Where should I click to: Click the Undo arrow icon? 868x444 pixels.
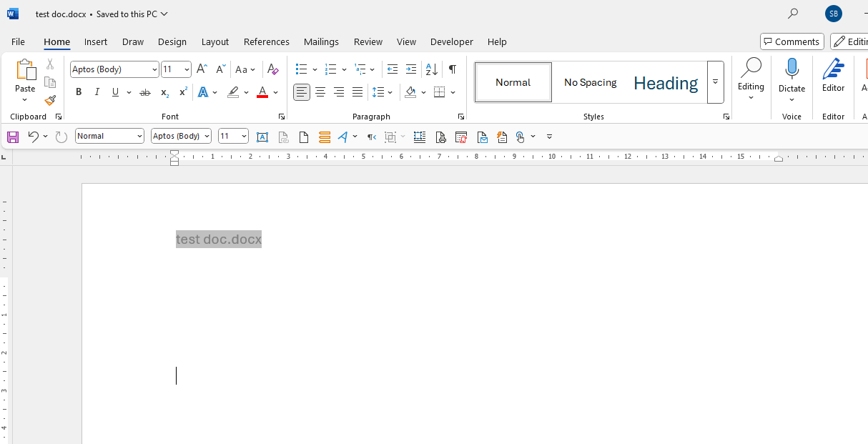point(33,137)
